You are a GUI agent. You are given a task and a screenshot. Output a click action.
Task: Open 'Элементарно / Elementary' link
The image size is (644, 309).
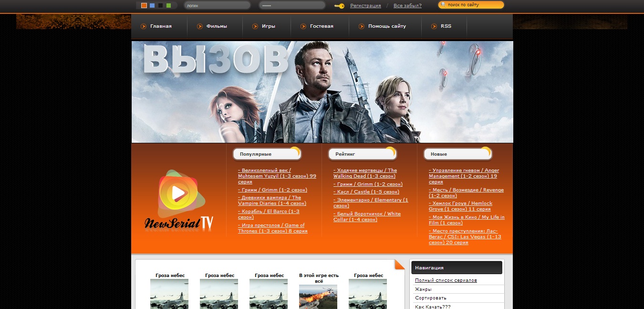pyautogui.click(x=371, y=202)
